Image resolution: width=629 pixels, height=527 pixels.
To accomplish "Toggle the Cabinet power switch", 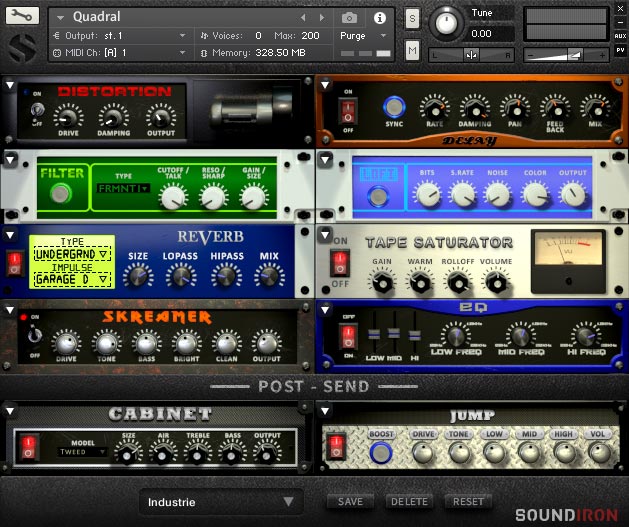I will pyautogui.click(x=28, y=447).
